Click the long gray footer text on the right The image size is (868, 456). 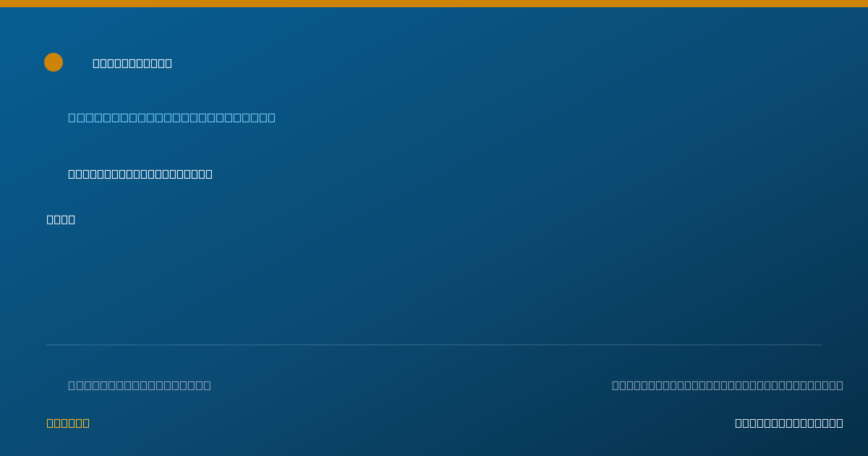(728, 385)
